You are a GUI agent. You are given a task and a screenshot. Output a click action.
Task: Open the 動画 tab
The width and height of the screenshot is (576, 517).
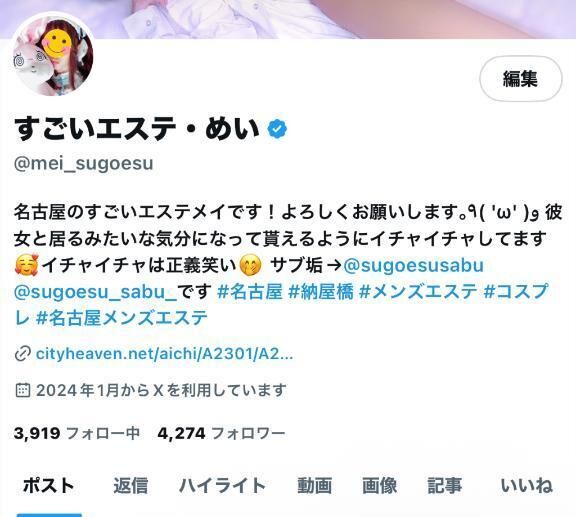tap(314, 486)
